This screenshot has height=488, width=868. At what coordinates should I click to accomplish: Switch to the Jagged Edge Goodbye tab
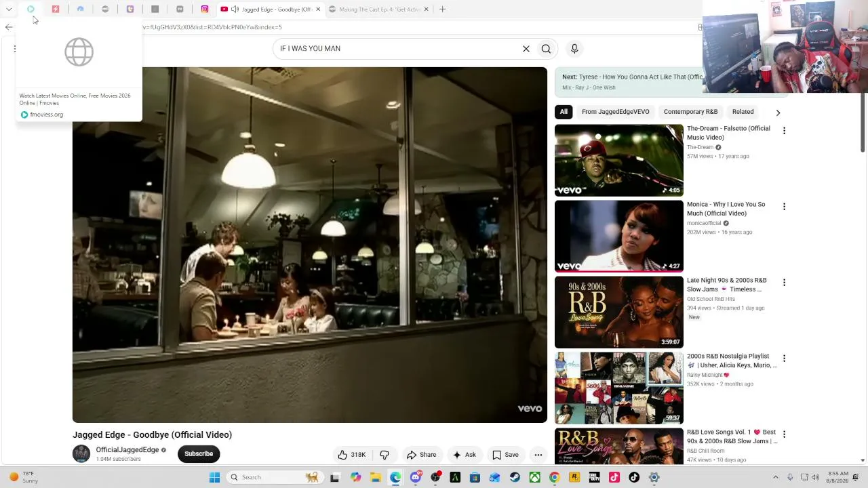[271, 9]
